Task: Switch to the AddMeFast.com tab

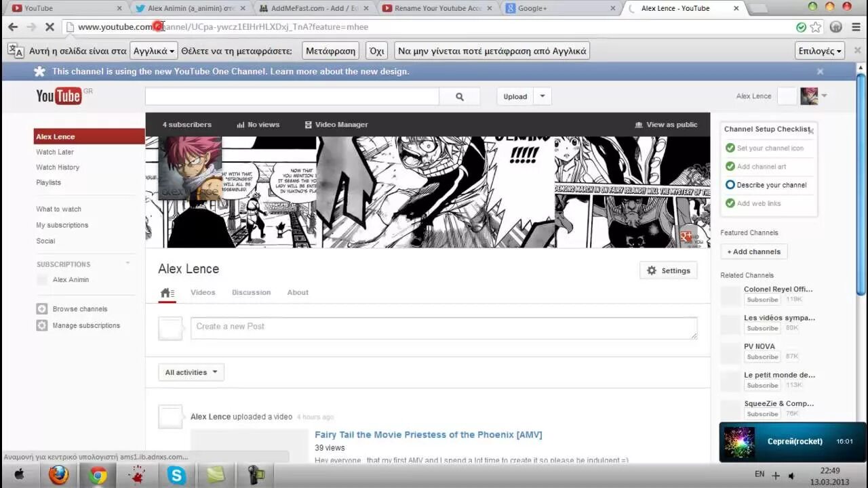Action: coord(313,8)
